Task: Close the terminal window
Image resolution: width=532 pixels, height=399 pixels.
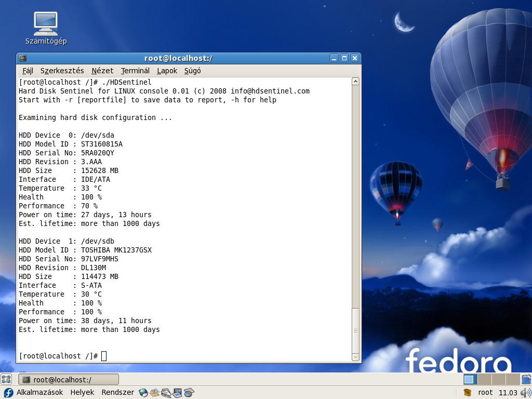Action: pos(355,58)
